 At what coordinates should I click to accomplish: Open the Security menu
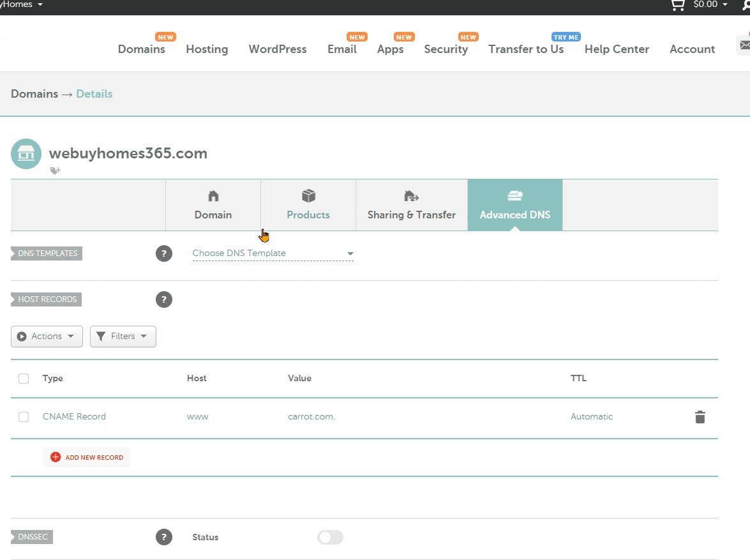pyautogui.click(x=446, y=49)
